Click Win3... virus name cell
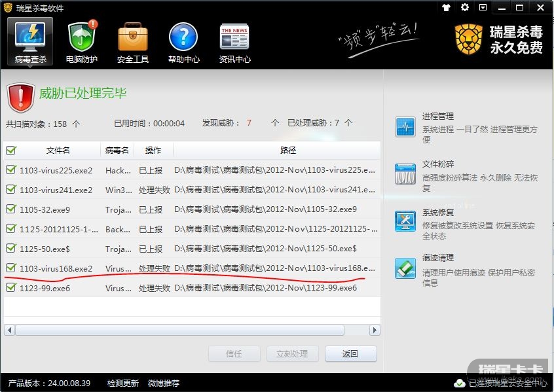 point(119,190)
